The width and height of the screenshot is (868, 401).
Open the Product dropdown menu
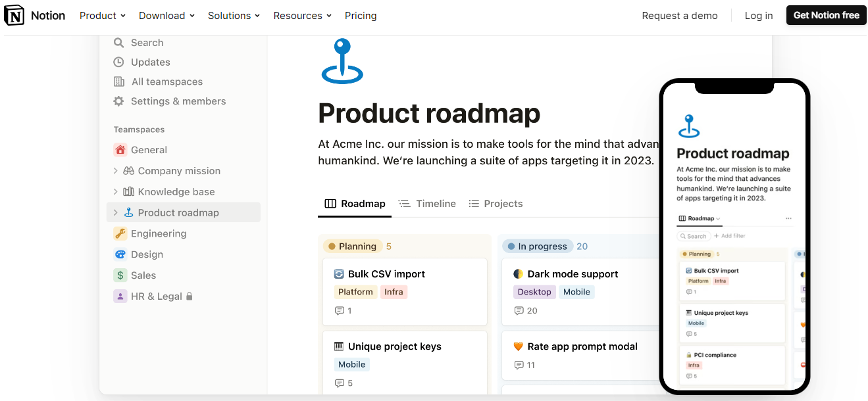pos(103,16)
